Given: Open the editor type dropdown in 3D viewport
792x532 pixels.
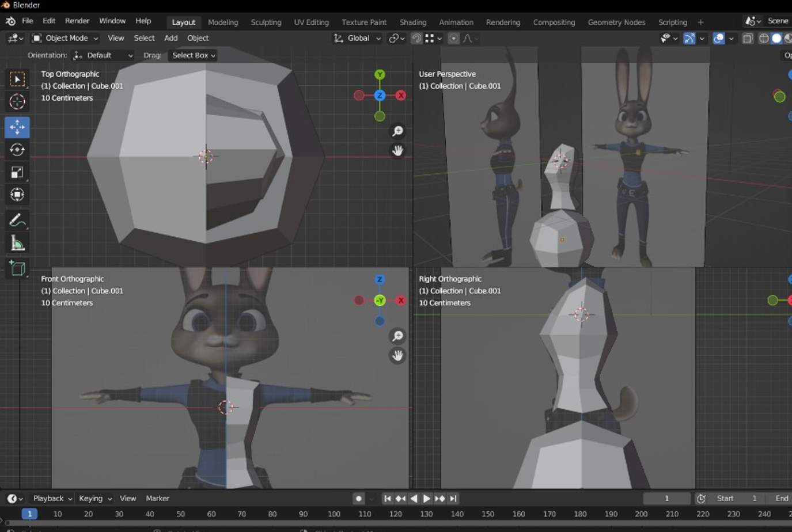Looking at the screenshot, I should 15,38.
